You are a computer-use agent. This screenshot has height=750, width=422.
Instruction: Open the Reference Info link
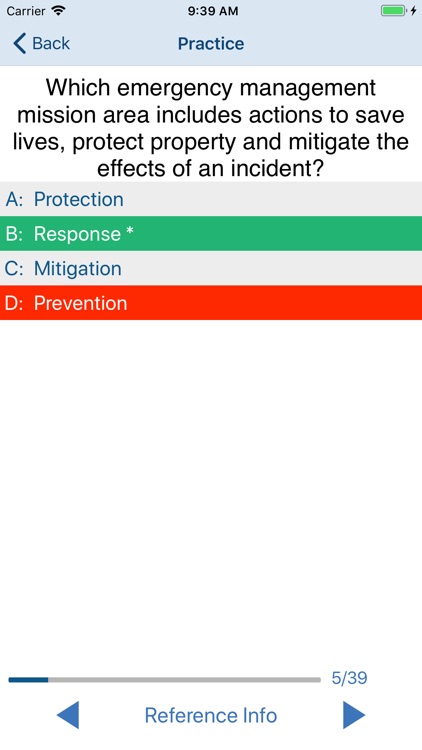point(211,716)
